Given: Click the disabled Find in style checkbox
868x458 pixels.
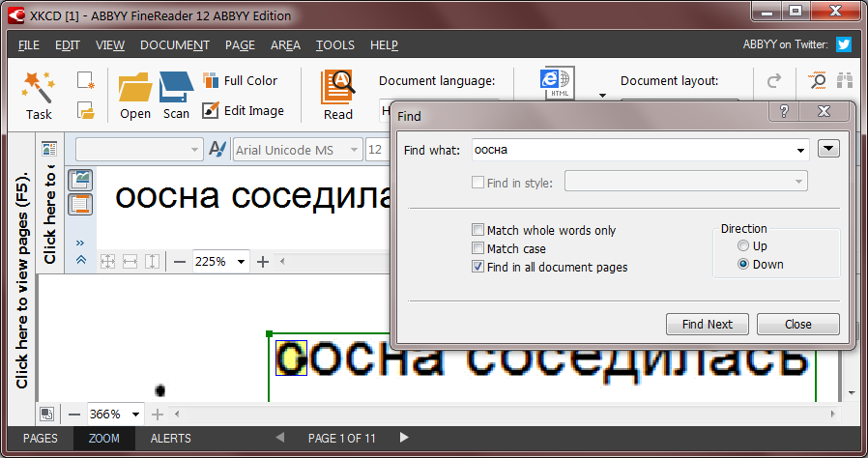Looking at the screenshot, I should pos(477,182).
